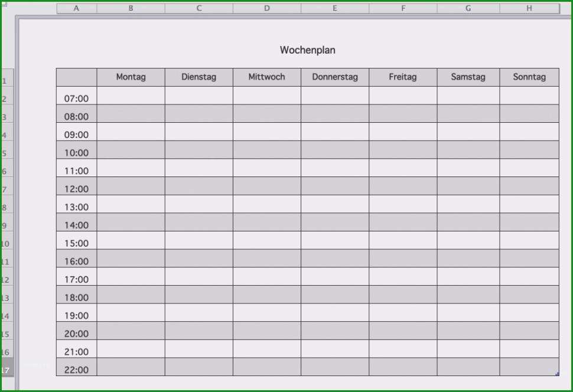Viewport: 573px width, 392px height.
Task: Select row 2 header
Action: (x=7, y=96)
